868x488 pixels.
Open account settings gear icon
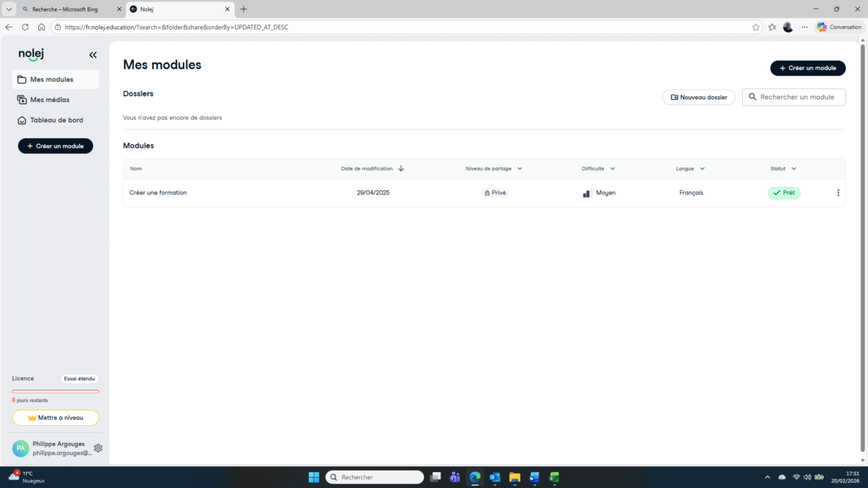pos(98,448)
